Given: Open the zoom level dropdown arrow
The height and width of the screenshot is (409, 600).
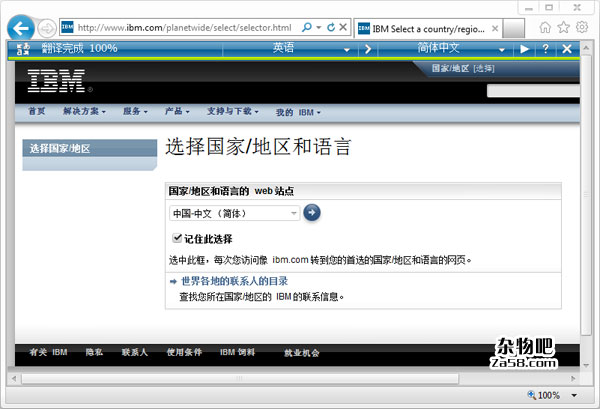Looking at the screenshot, I should [574, 395].
